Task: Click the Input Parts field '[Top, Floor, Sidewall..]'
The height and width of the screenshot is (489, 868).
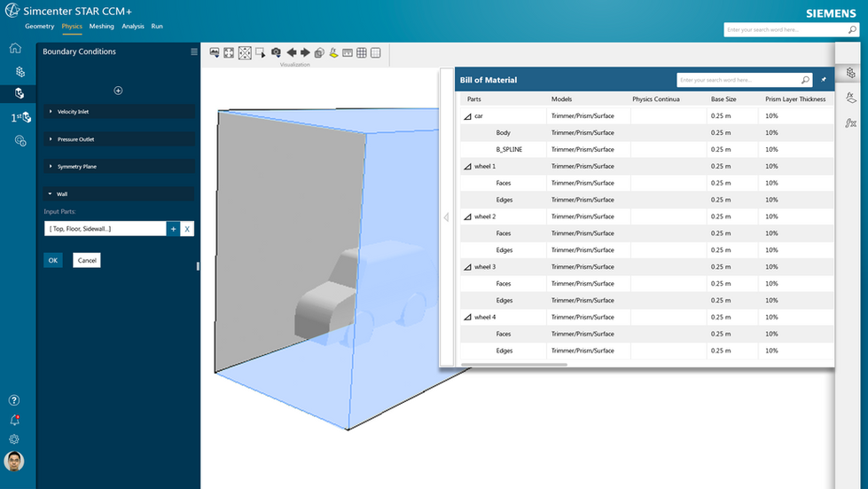Action: click(x=106, y=229)
